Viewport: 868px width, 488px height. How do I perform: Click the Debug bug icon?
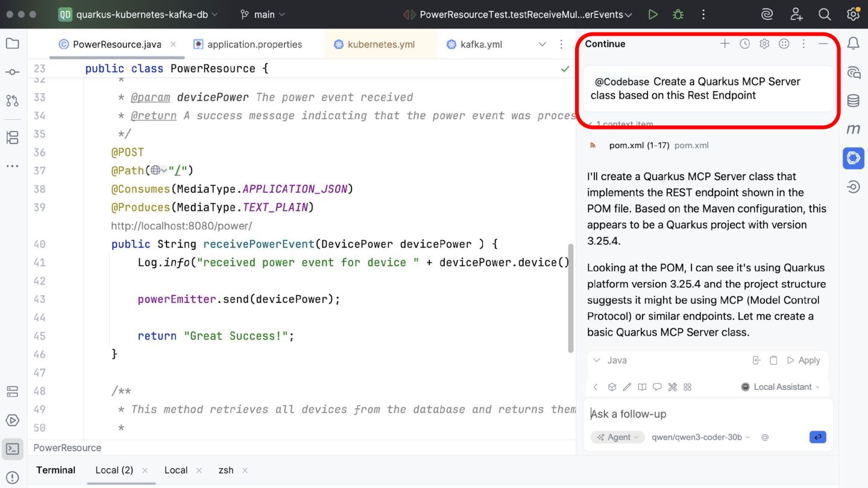click(x=678, y=14)
